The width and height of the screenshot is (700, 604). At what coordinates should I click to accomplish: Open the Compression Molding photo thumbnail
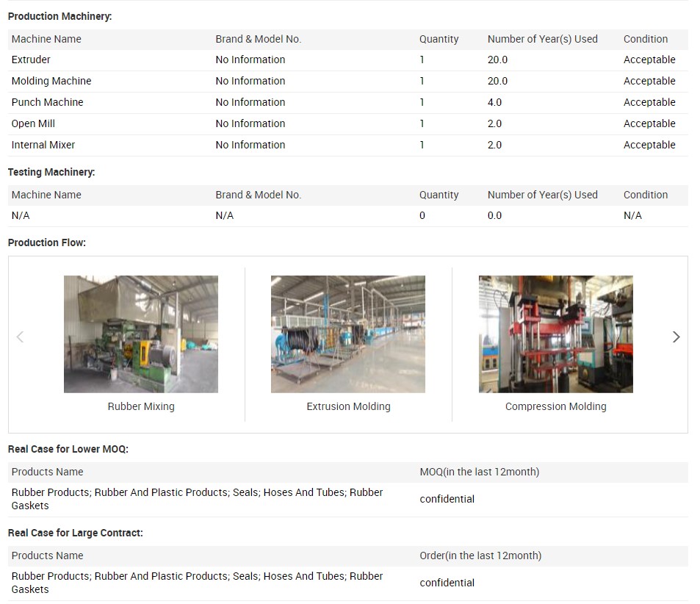tap(555, 334)
